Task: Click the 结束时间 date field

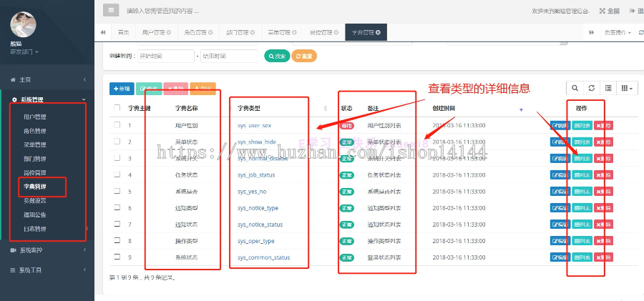Action: [x=229, y=56]
